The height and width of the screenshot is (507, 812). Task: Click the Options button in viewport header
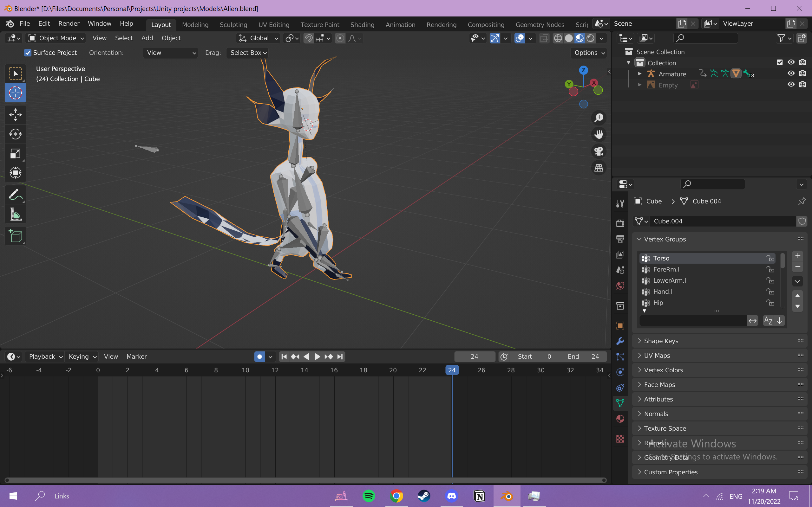(x=589, y=53)
